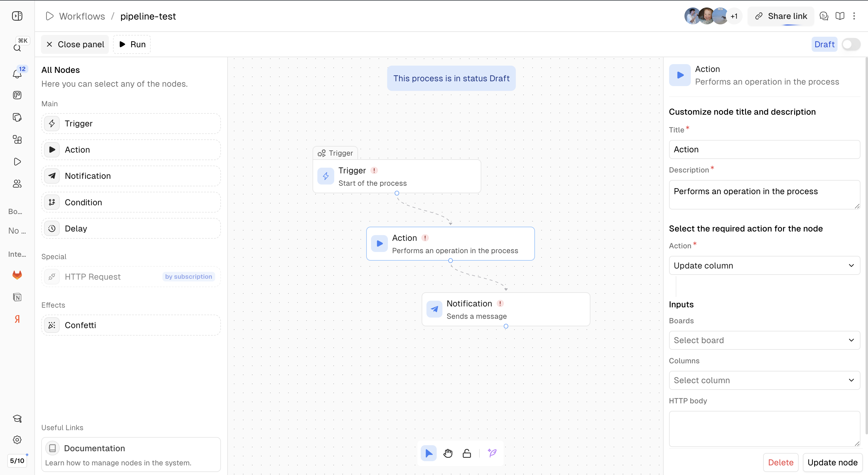Open comments chat icon in header

823,16
